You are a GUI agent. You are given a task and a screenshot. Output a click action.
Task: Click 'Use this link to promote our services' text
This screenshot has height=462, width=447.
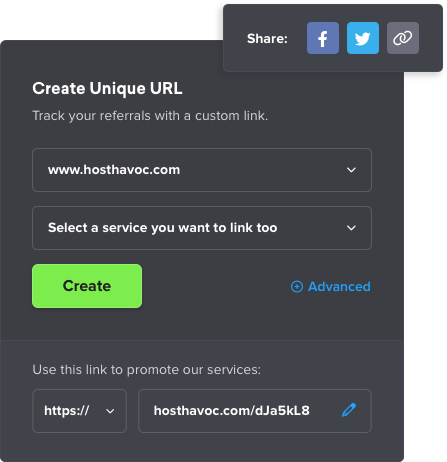click(x=147, y=370)
